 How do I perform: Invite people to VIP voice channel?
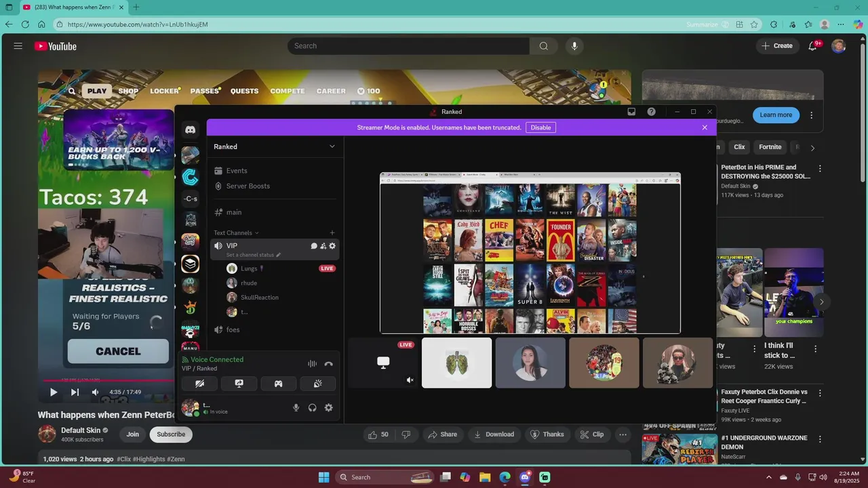coord(323,246)
